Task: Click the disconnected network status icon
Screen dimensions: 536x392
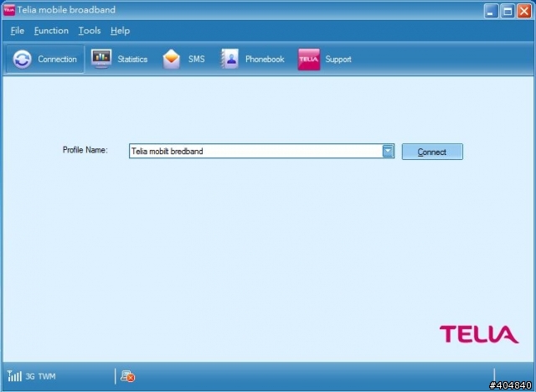Action: [x=128, y=376]
